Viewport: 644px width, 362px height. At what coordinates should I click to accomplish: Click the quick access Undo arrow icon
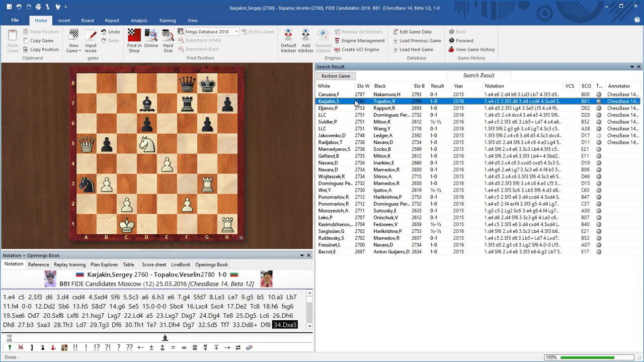(x=19, y=7)
